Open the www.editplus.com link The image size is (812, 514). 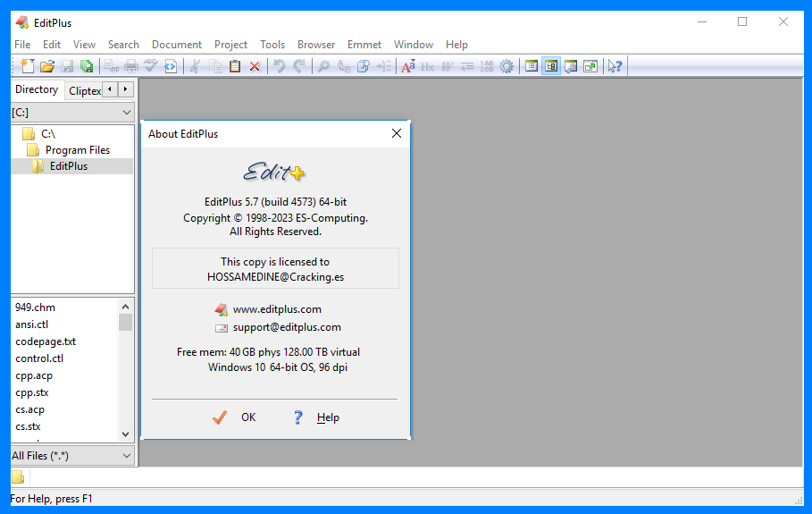277,309
